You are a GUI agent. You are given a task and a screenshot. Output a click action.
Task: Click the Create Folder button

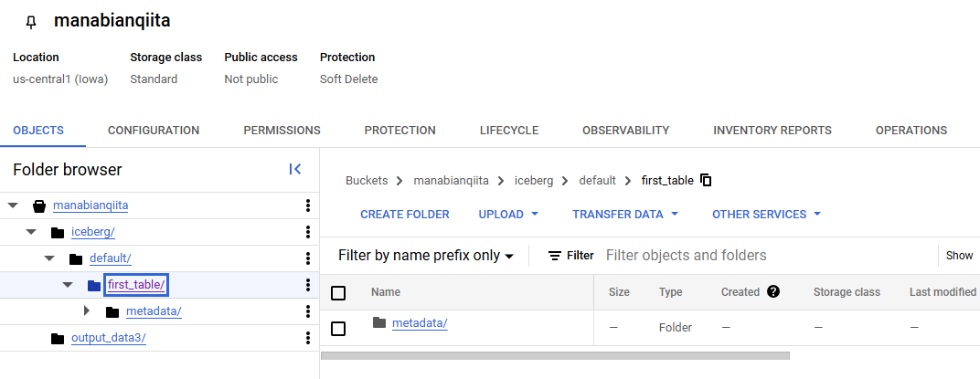(405, 215)
